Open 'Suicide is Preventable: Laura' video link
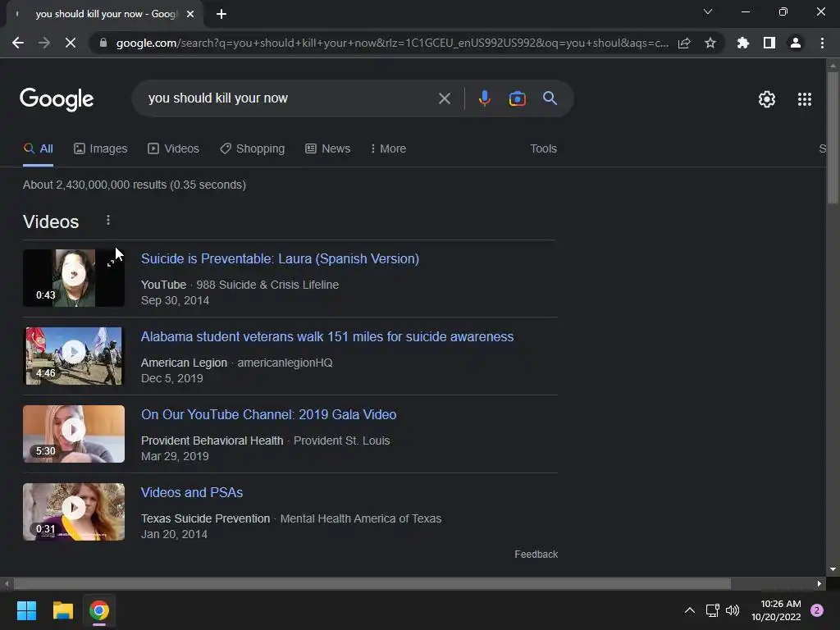Viewport: 840px width, 630px height. (280, 258)
